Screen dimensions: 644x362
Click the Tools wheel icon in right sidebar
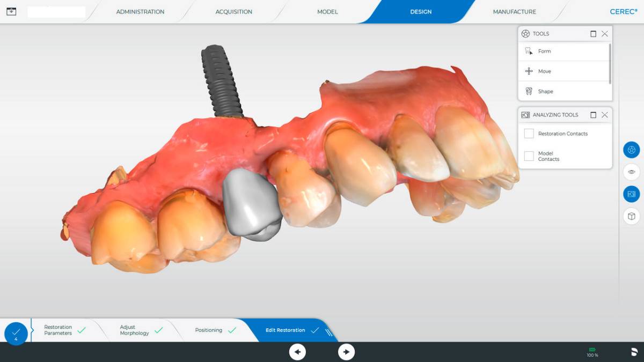point(631,150)
